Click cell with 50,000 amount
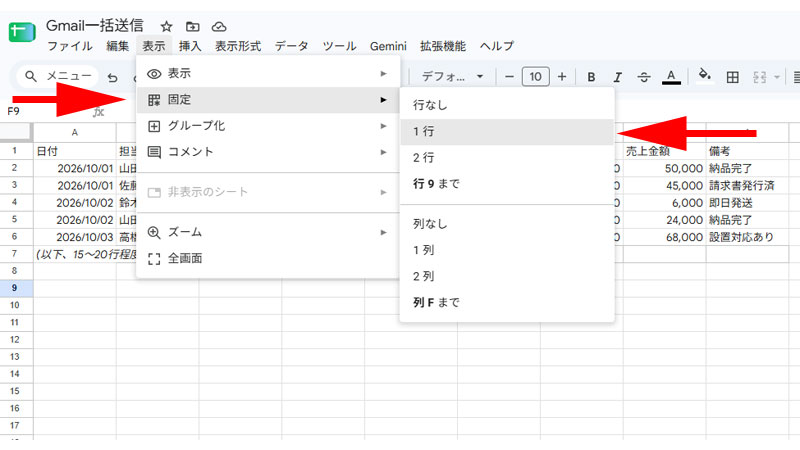800x450 pixels. point(664,168)
